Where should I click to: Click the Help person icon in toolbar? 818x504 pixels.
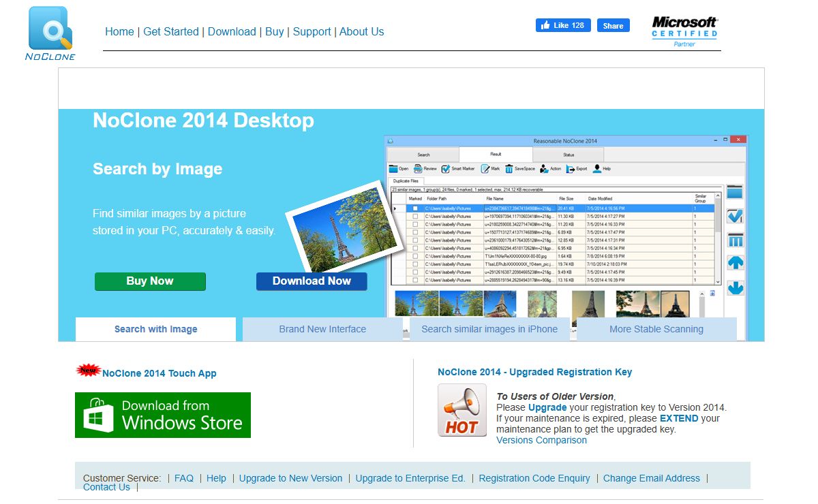coord(596,169)
